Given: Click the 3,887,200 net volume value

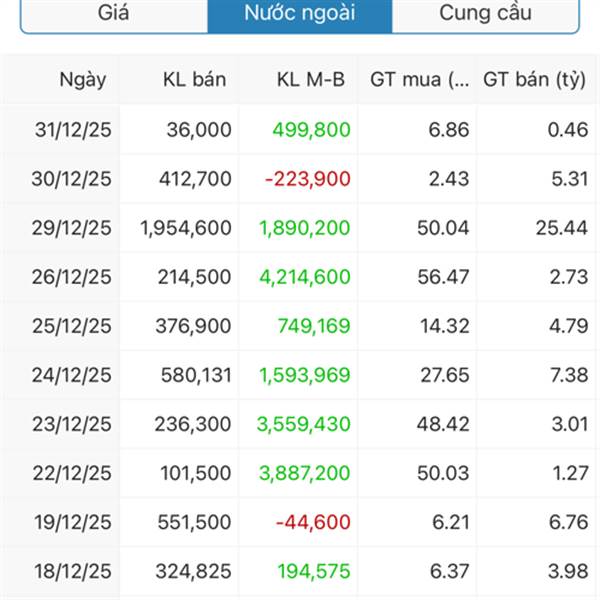Looking at the screenshot, I should pos(305,473).
